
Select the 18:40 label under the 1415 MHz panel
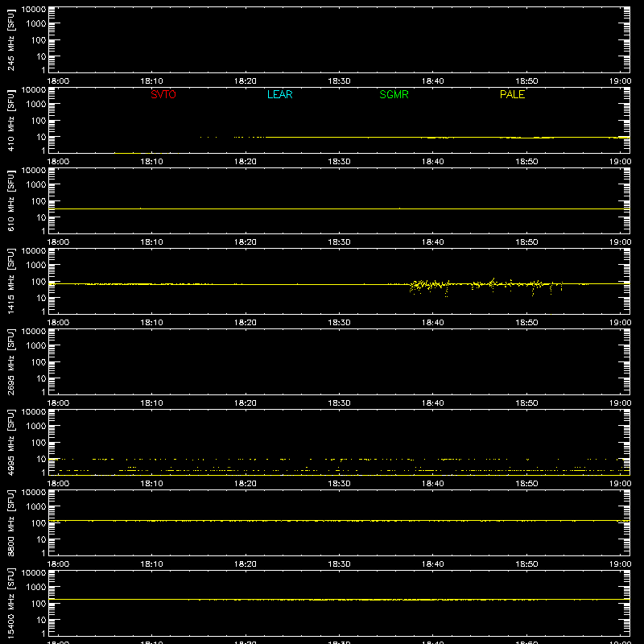point(433,323)
